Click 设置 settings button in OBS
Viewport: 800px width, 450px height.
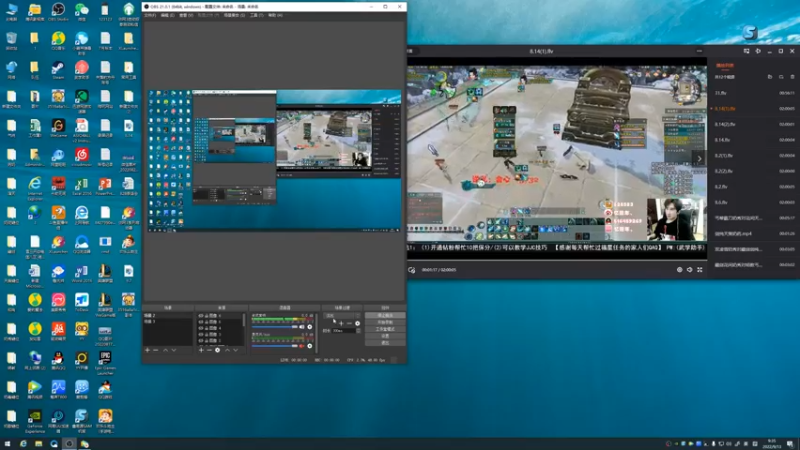pos(385,336)
